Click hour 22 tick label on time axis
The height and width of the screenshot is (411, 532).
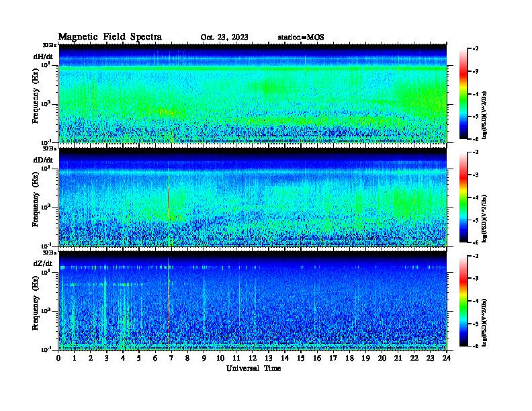(414, 358)
